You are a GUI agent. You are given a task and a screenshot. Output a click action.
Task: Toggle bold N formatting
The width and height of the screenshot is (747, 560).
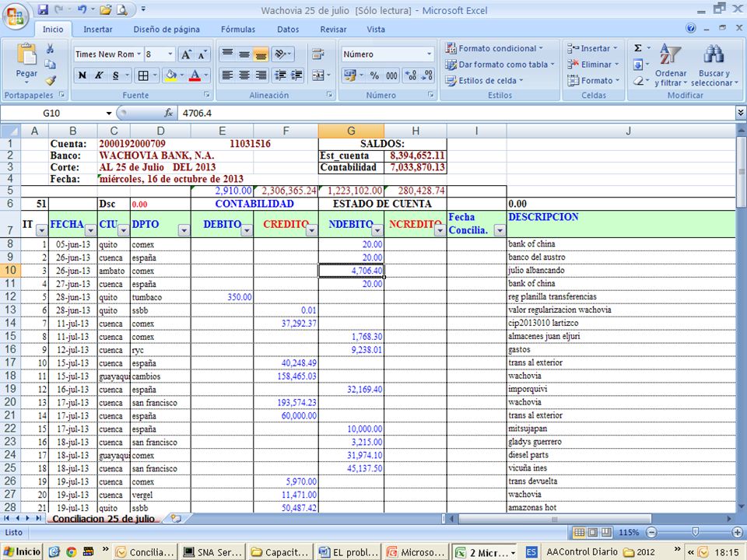(x=82, y=75)
